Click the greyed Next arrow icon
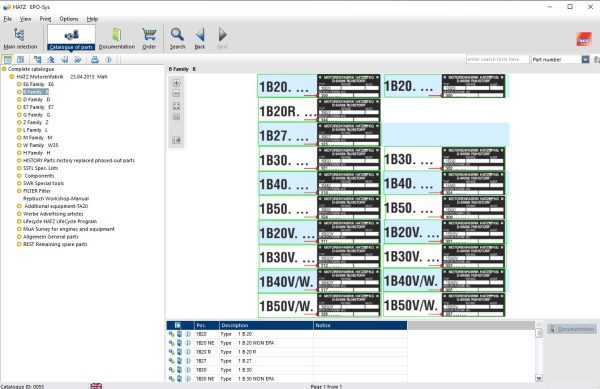The width and height of the screenshot is (600, 389). [222, 38]
